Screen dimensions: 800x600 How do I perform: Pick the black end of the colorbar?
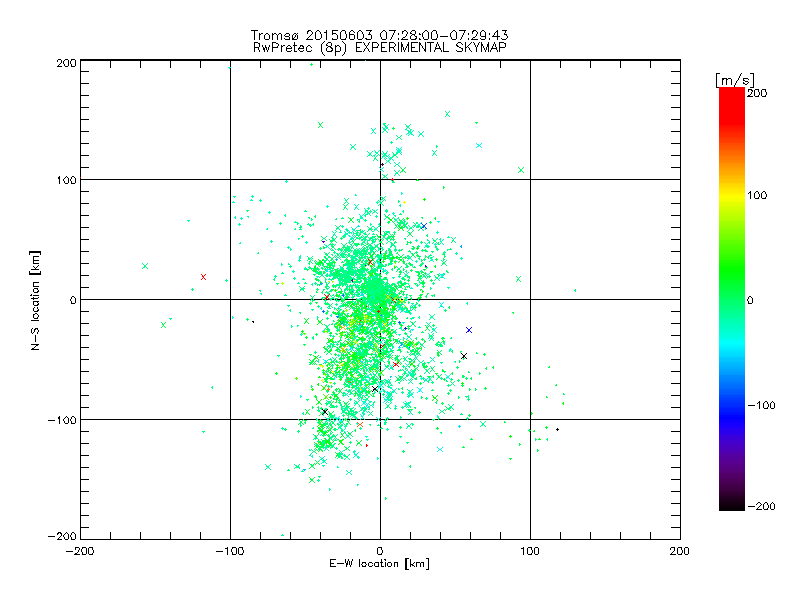coord(732,505)
